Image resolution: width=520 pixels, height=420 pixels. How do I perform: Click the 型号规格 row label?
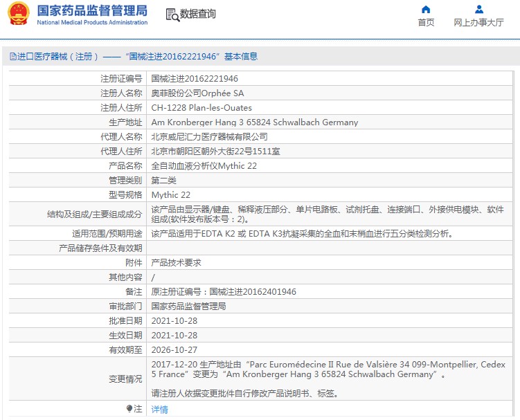pyautogui.click(x=125, y=195)
